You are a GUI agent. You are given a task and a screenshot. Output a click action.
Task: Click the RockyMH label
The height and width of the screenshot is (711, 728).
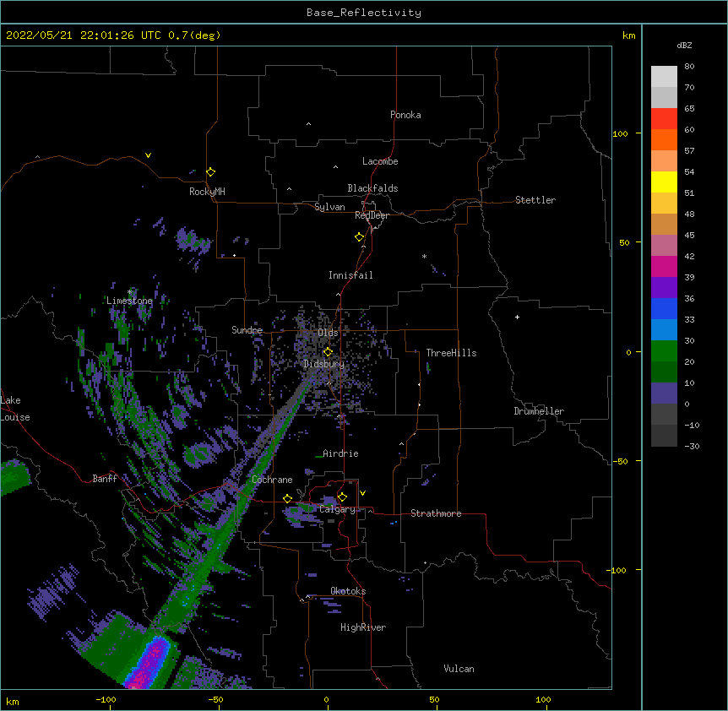coord(207,192)
